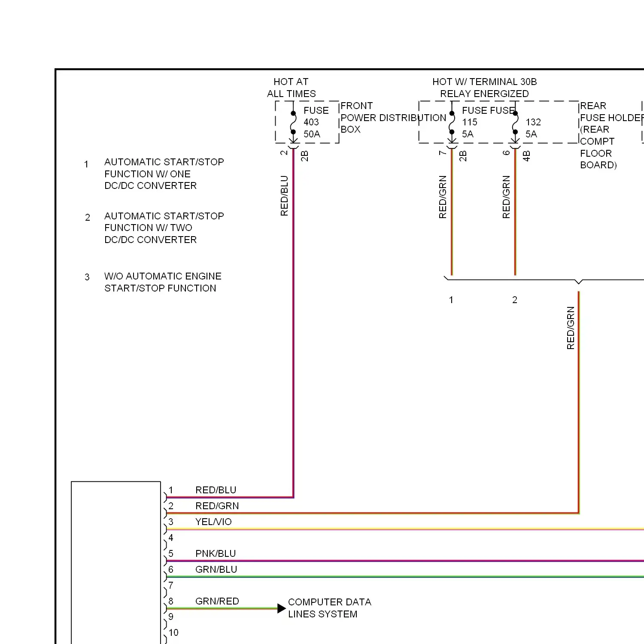Click variant number 2 under the bracket
The image size is (644, 644).
point(515,300)
